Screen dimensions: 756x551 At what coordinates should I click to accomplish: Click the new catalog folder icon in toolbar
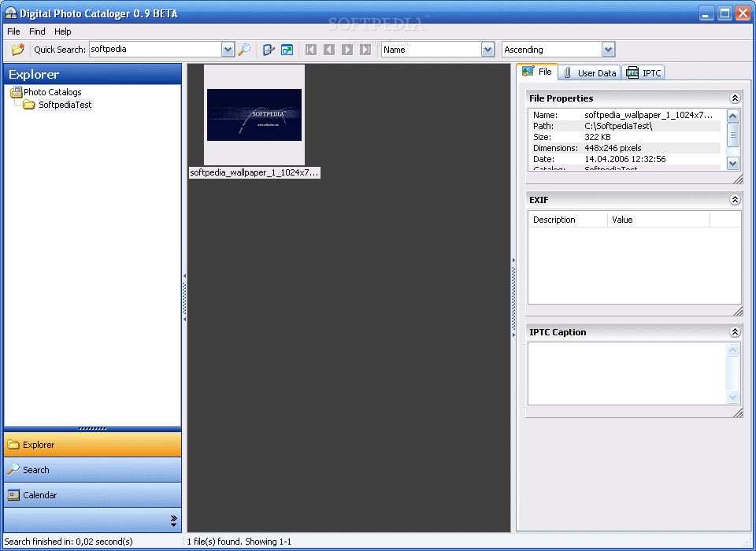pos(18,49)
